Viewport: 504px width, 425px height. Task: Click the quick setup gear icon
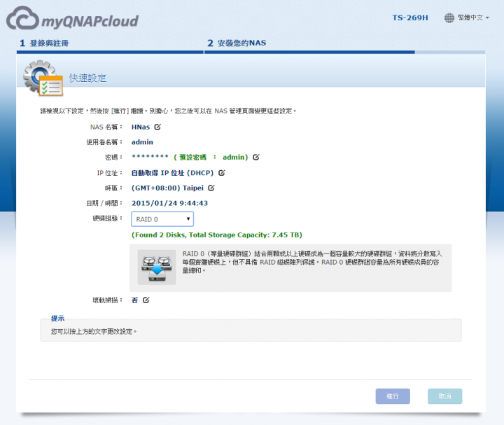click(43, 78)
